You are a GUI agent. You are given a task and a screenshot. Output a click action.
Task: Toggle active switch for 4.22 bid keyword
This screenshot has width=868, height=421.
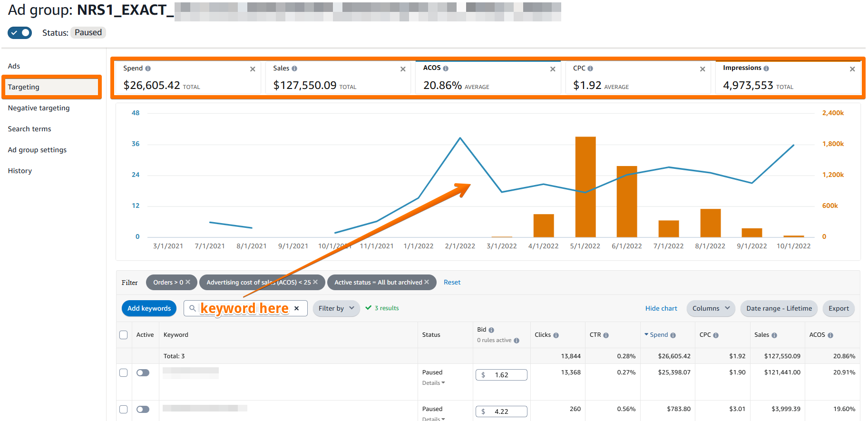(143, 409)
